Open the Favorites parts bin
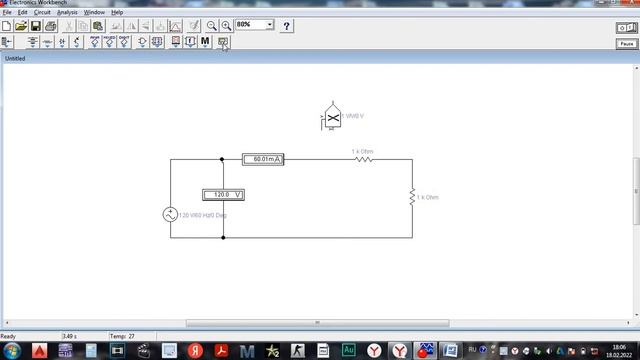640x360 pixels. 7,42
